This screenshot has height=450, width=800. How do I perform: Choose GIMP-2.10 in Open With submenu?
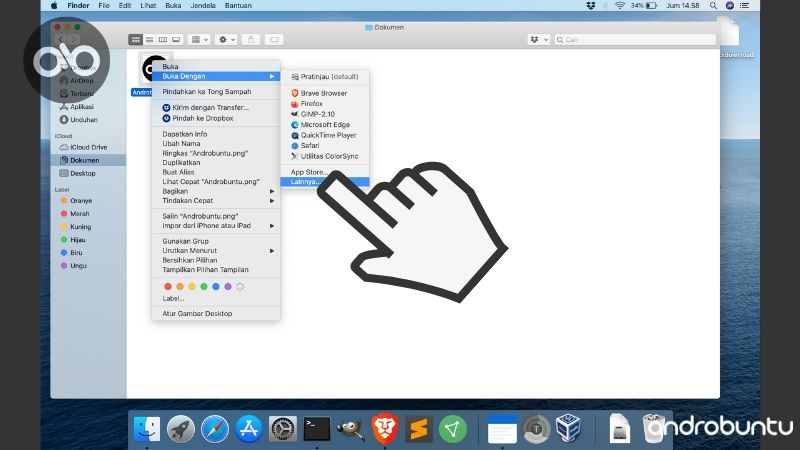coord(324,114)
